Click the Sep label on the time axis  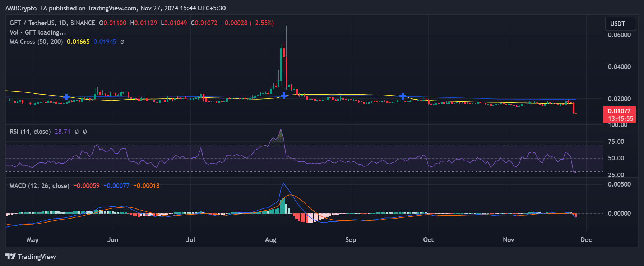click(351, 240)
